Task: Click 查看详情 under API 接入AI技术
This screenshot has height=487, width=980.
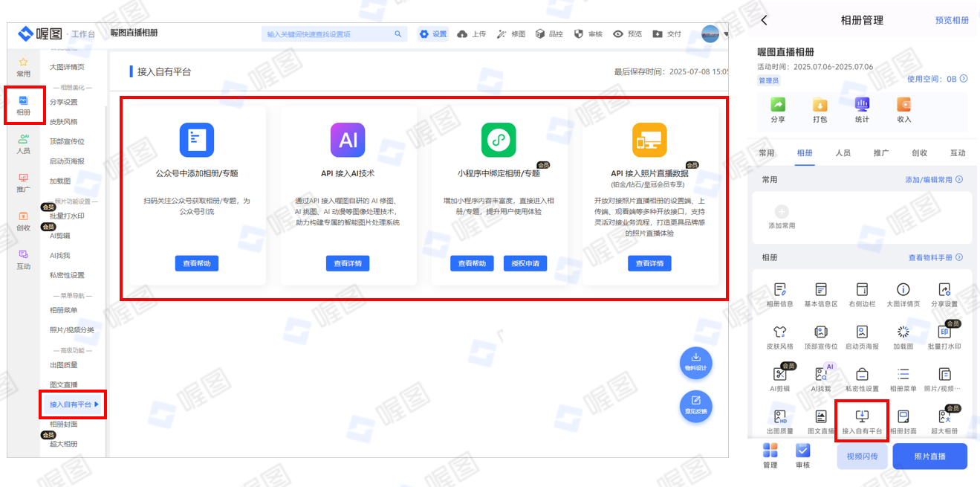Action: (x=348, y=263)
